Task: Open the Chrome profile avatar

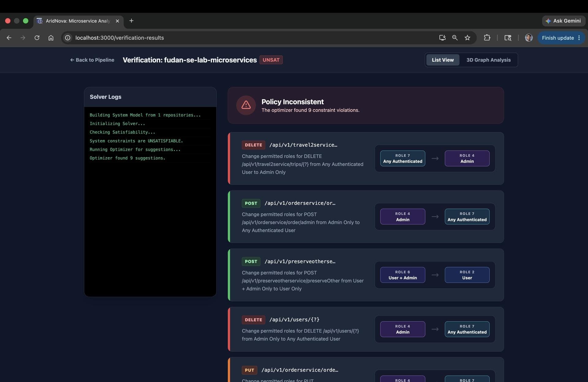Action: click(529, 38)
